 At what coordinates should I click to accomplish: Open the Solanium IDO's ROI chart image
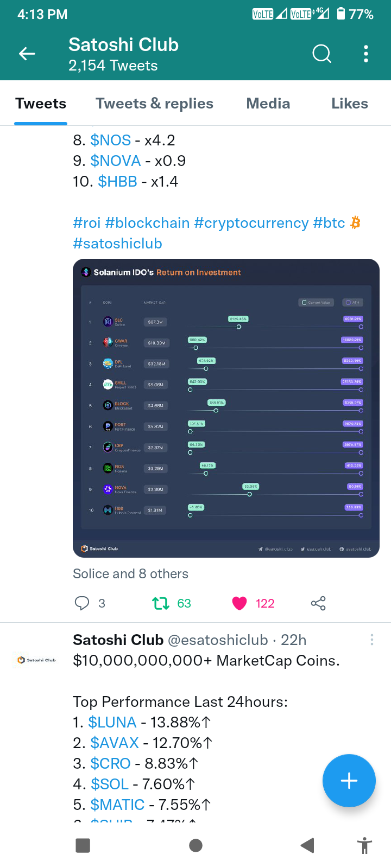[226, 408]
